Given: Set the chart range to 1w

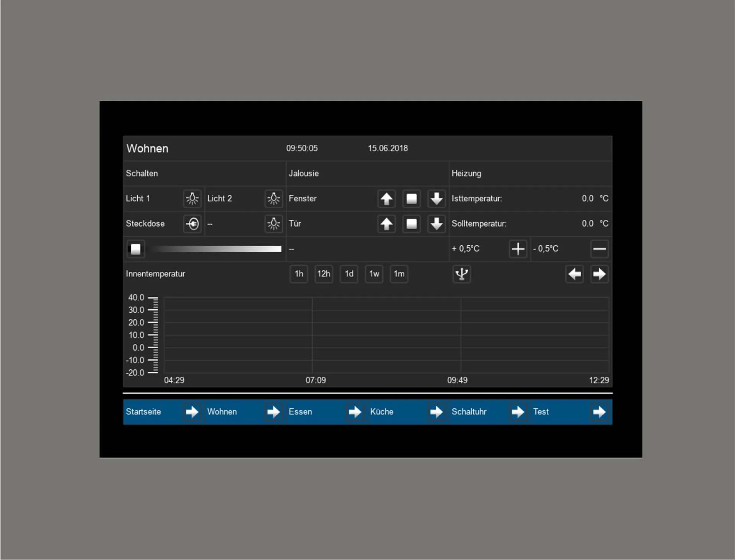Looking at the screenshot, I should click(x=374, y=274).
